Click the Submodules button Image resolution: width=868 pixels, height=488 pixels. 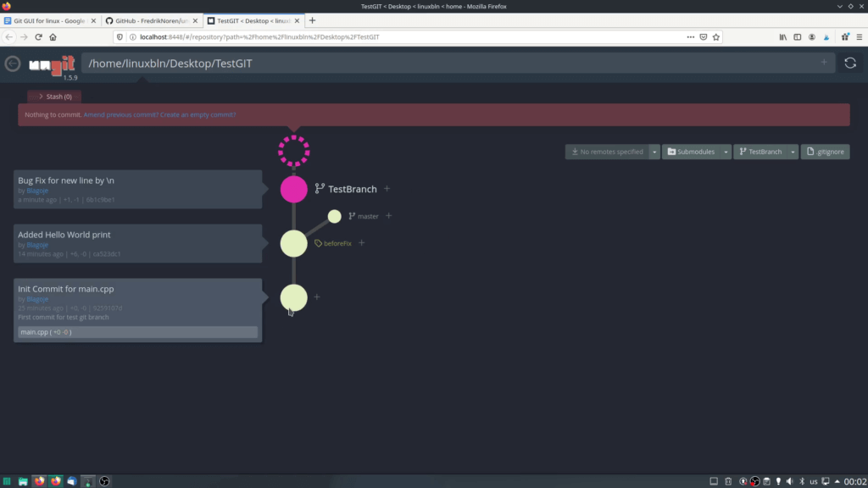pos(691,152)
